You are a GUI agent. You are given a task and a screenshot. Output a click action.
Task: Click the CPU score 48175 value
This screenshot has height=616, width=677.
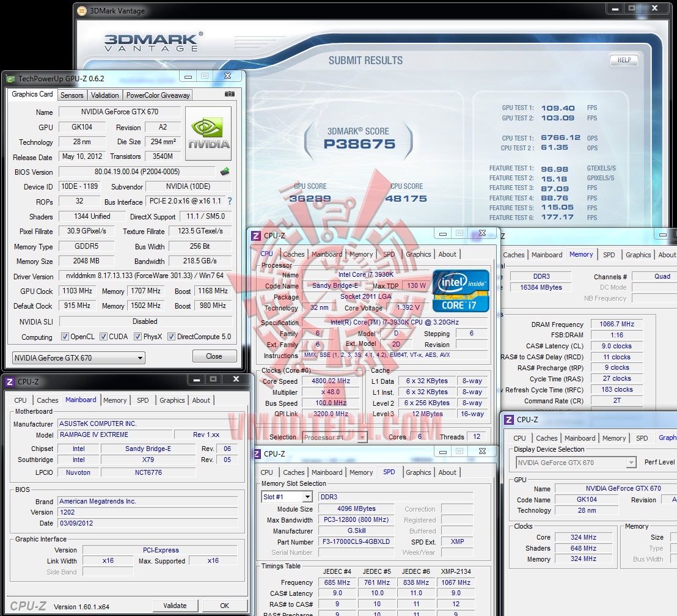[406, 198]
